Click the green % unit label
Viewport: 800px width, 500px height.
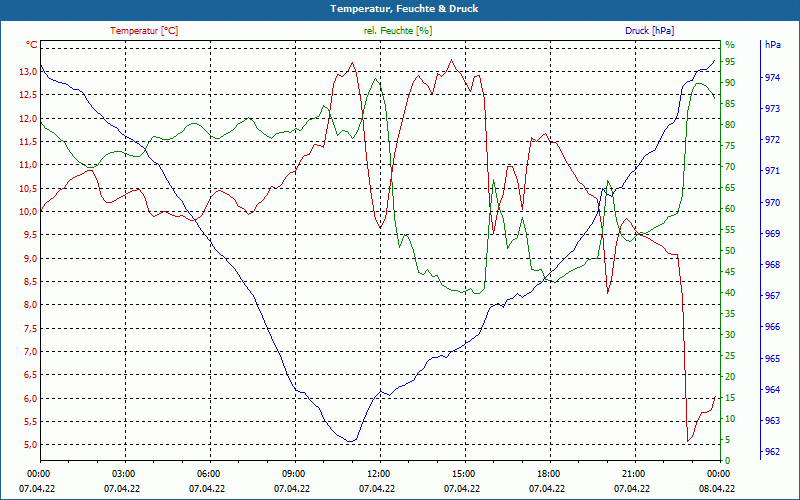[730, 45]
